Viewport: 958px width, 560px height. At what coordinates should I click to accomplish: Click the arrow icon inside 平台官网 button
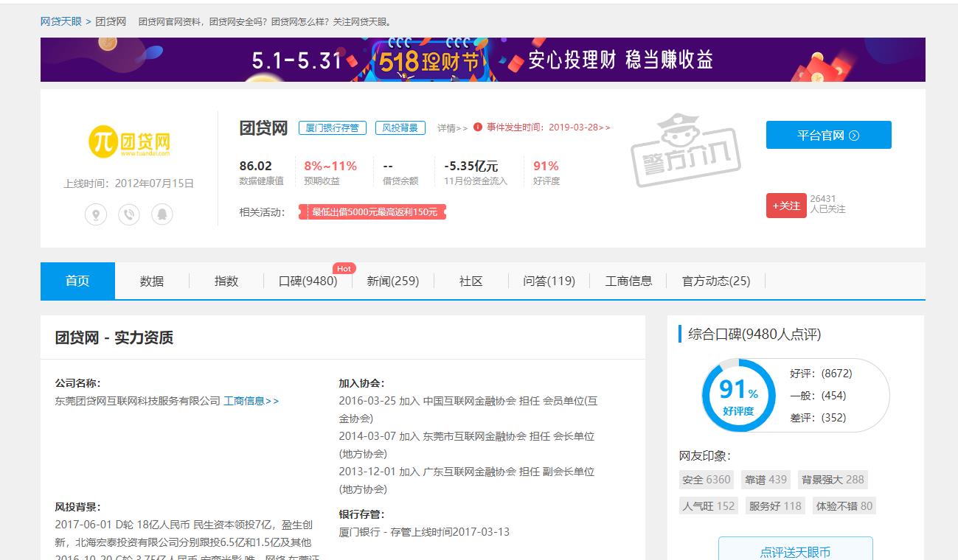pyautogui.click(x=853, y=135)
